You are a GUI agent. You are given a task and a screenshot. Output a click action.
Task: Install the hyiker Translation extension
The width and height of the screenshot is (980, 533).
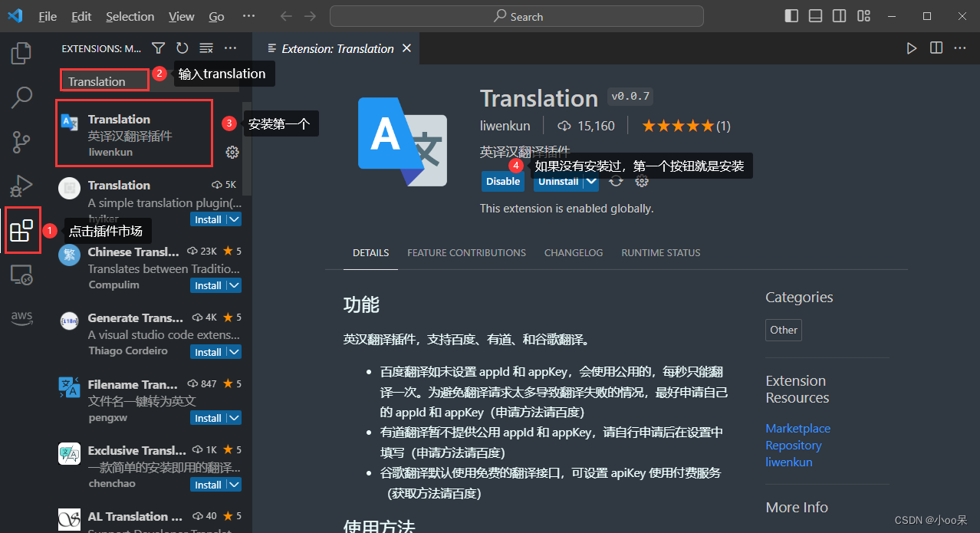[208, 219]
